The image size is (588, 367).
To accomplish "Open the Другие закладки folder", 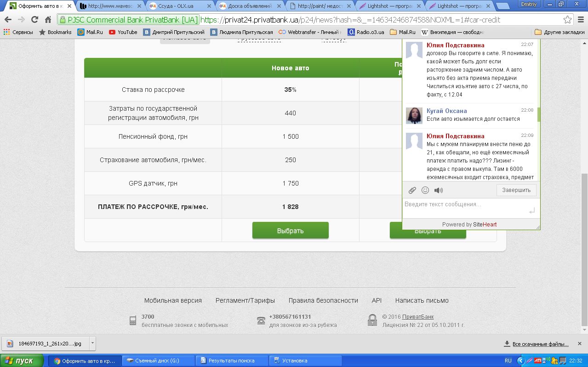I will [x=559, y=32].
